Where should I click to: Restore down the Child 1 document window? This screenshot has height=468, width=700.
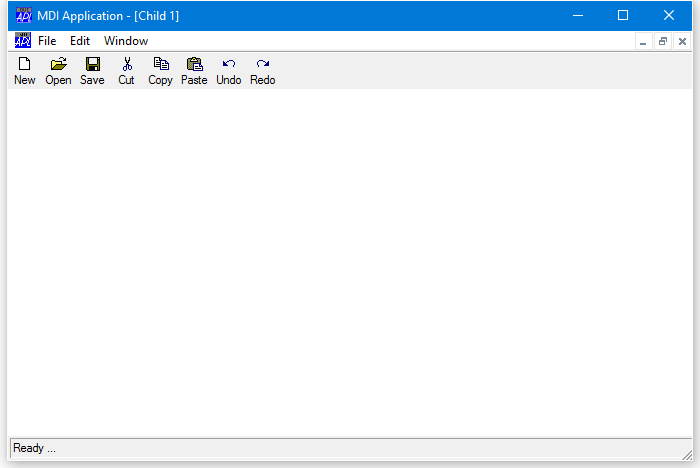click(662, 42)
